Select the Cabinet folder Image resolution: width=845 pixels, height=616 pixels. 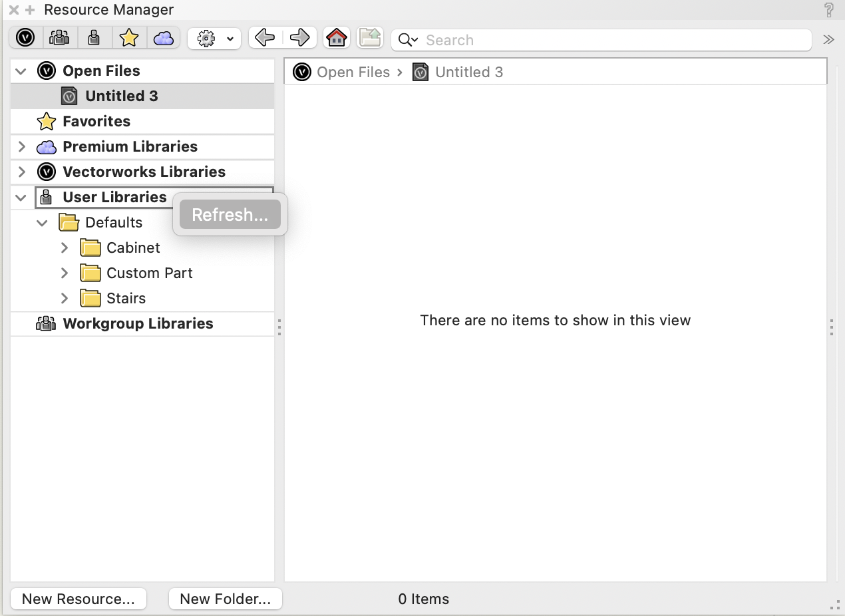click(142, 247)
